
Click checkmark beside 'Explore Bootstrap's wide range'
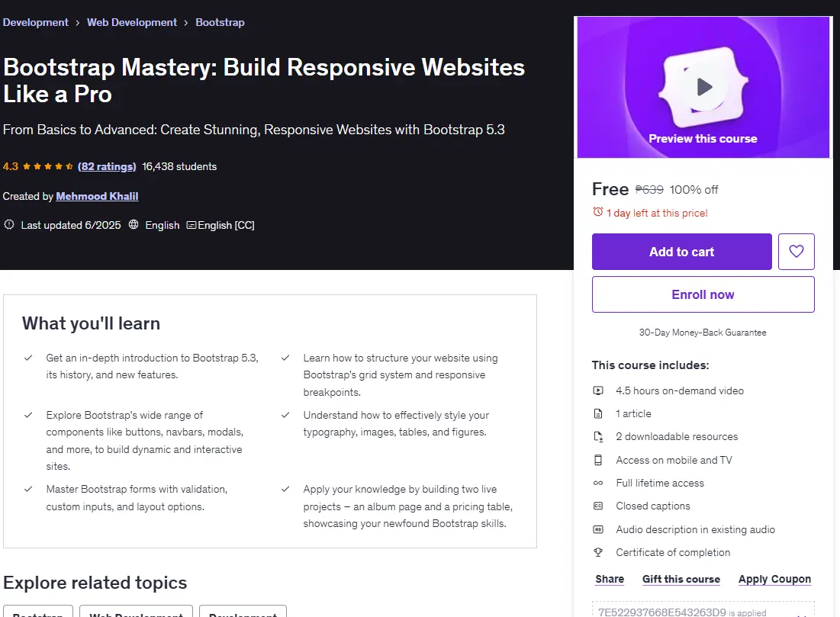click(x=28, y=415)
